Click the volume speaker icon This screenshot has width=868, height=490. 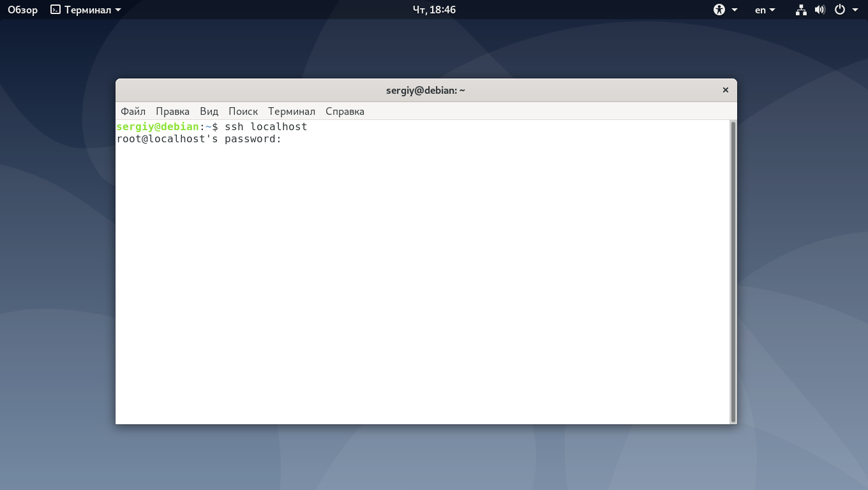pos(820,10)
